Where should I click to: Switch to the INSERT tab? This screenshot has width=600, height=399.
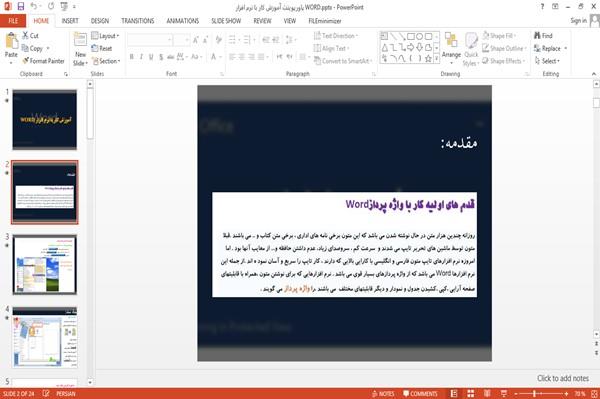coord(70,21)
